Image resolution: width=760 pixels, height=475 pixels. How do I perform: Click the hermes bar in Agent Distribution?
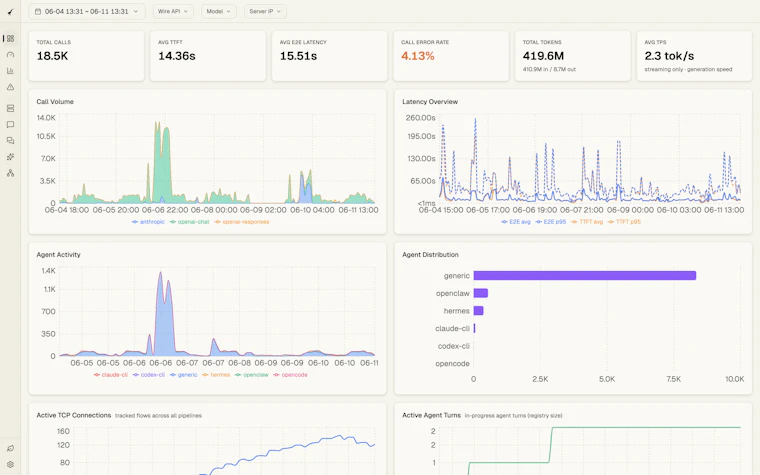(478, 311)
